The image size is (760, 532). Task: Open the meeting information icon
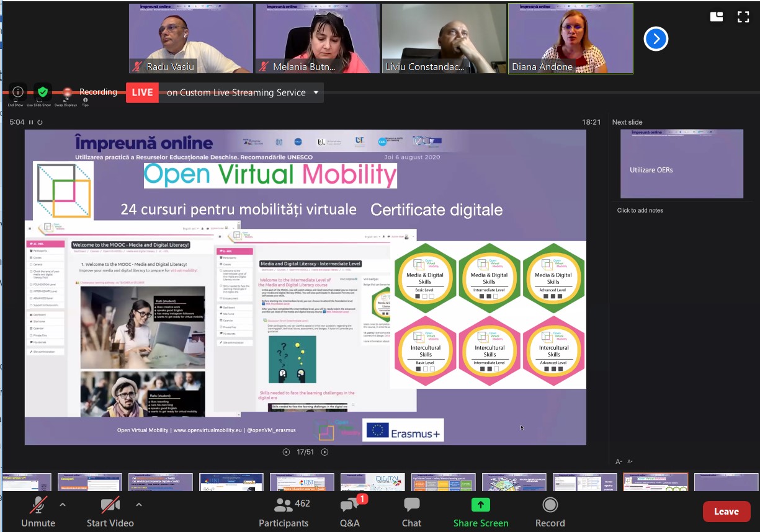click(17, 92)
